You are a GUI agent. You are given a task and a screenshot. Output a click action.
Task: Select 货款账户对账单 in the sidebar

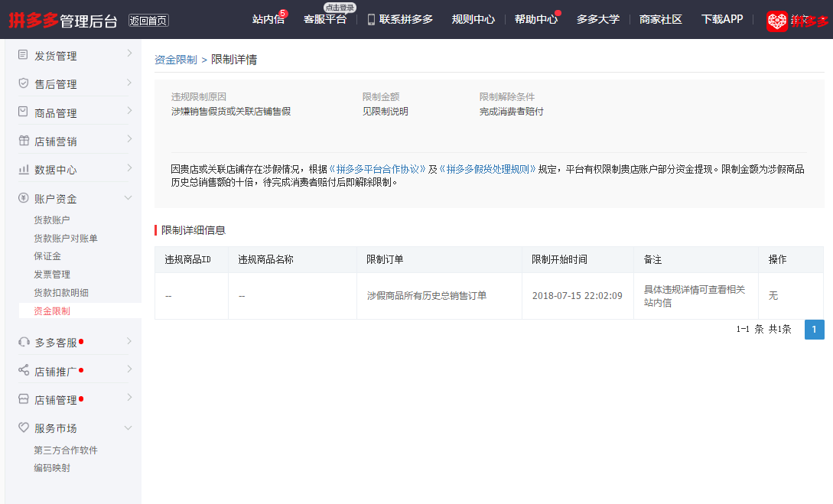point(65,239)
